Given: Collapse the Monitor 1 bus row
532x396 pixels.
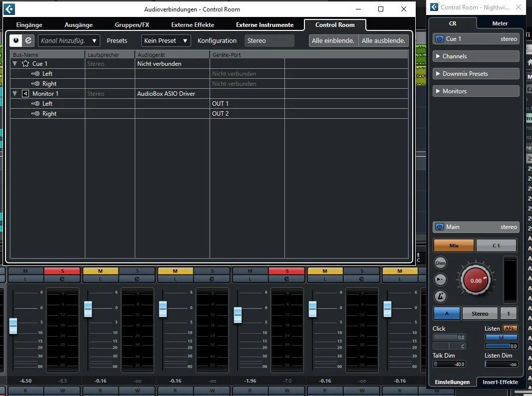Looking at the screenshot, I should (15, 94).
